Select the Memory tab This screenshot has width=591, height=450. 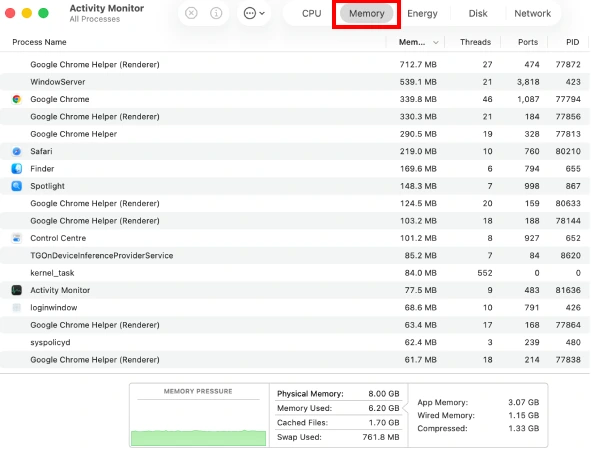pyautogui.click(x=366, y=14)
